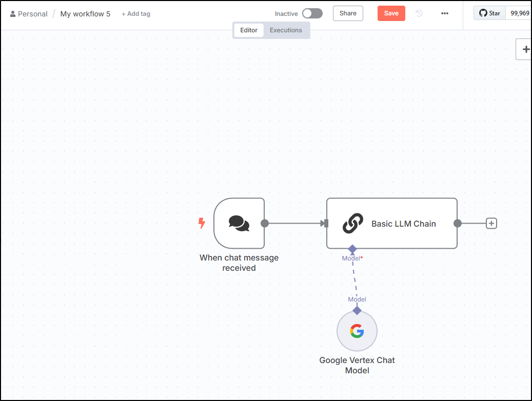
Task: Click the Inactive status label
Action: [x=286, y=14]
